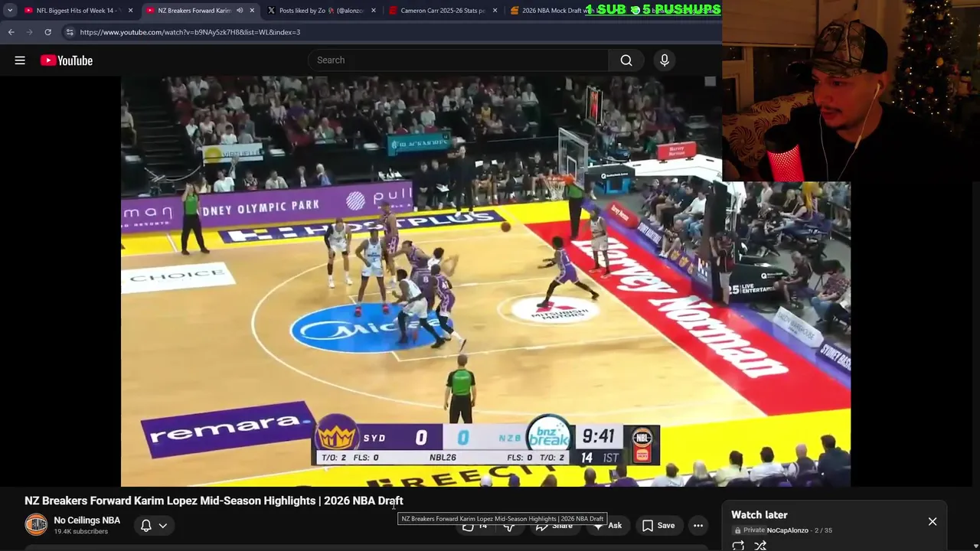Image resolution: width=980 pixels, height=551 pixels.
Task: Close the Posts liked by Zo tab
Action: 374,11
